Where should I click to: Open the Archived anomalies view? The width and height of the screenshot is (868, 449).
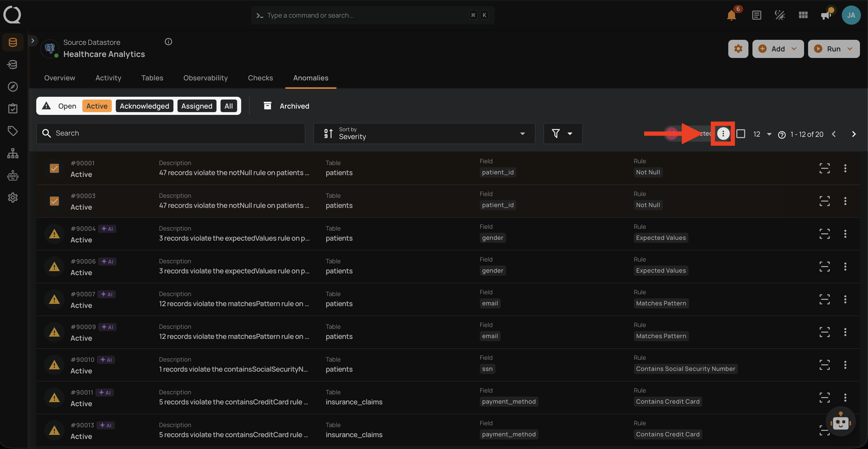point(286,106)
